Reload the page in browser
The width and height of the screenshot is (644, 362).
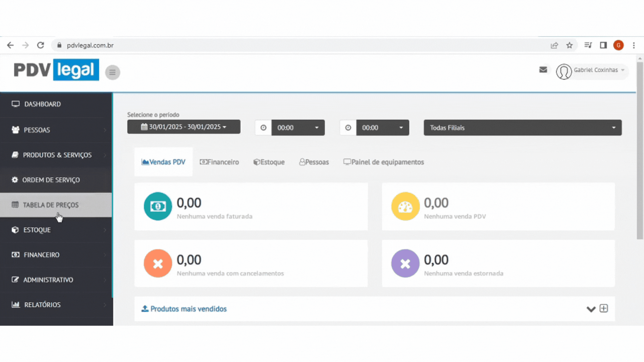point(41,45)
